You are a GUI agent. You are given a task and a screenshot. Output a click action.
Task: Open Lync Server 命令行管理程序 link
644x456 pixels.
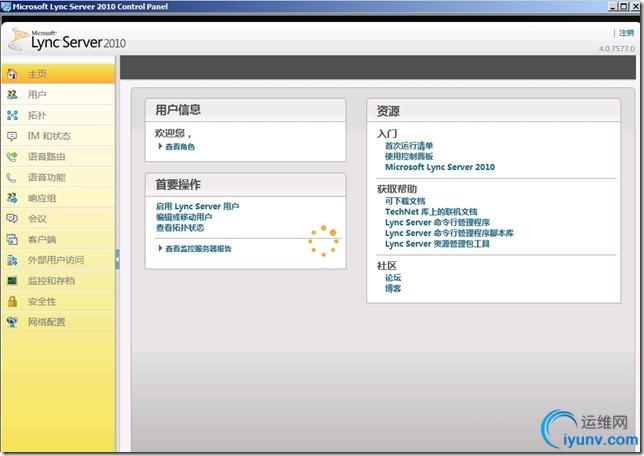point(437,222)
